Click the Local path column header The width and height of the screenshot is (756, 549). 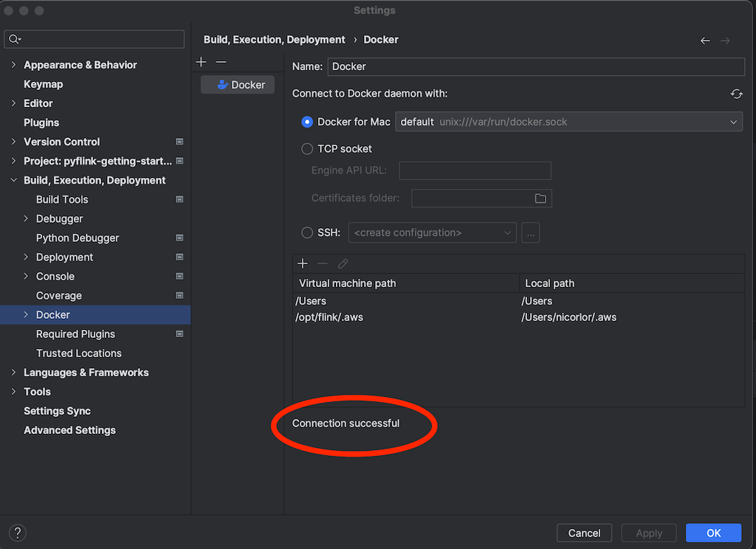click(x=632, y=283)
